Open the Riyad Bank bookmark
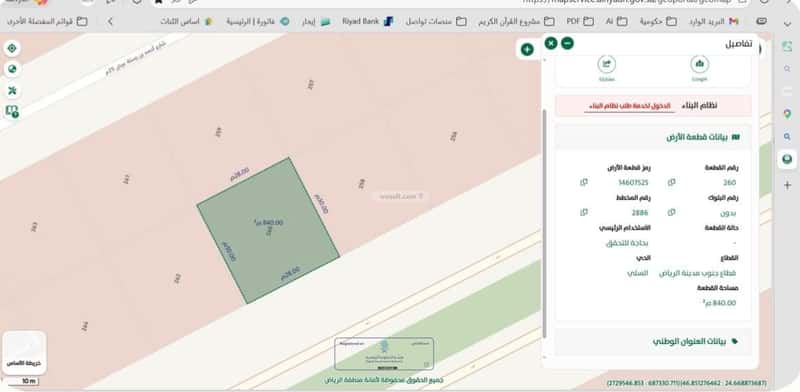The width and height of the screenshot is (800, 392). 368,21
